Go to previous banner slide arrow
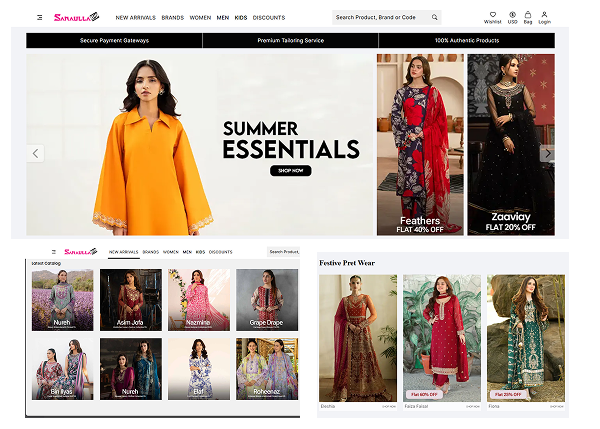Screen dimensions: 600x429 [36, 153]
